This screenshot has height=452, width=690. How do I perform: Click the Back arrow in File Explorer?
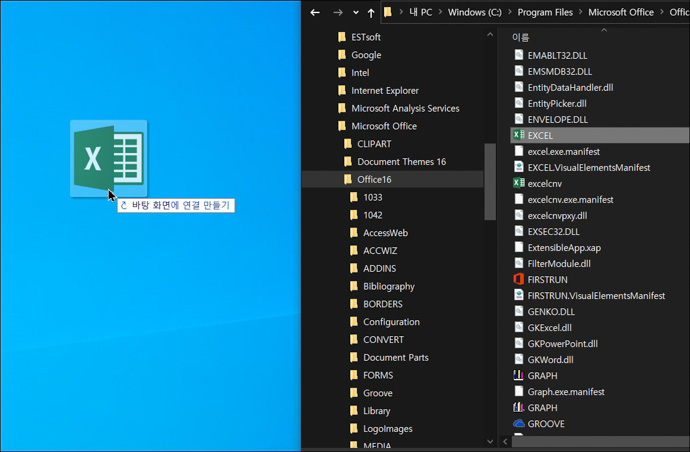coord(315,12)
